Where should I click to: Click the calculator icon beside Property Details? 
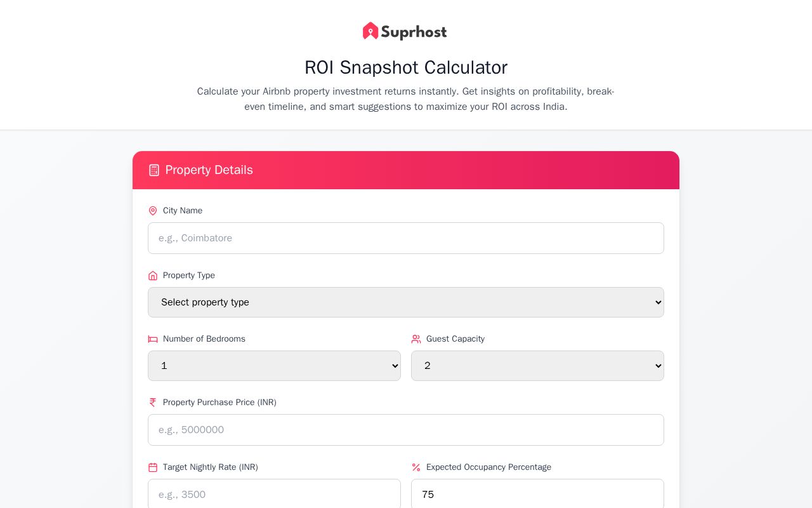tap(154, 170)
